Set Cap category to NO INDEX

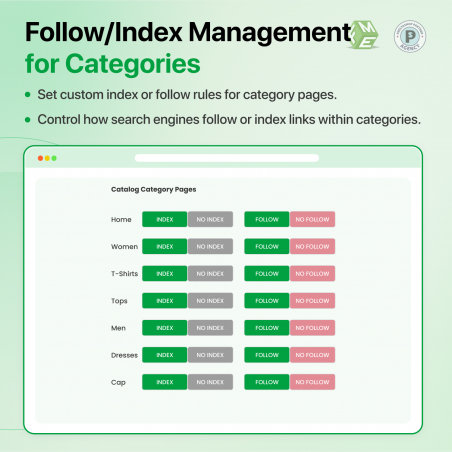pyautogui.click(x=210, y=382)
